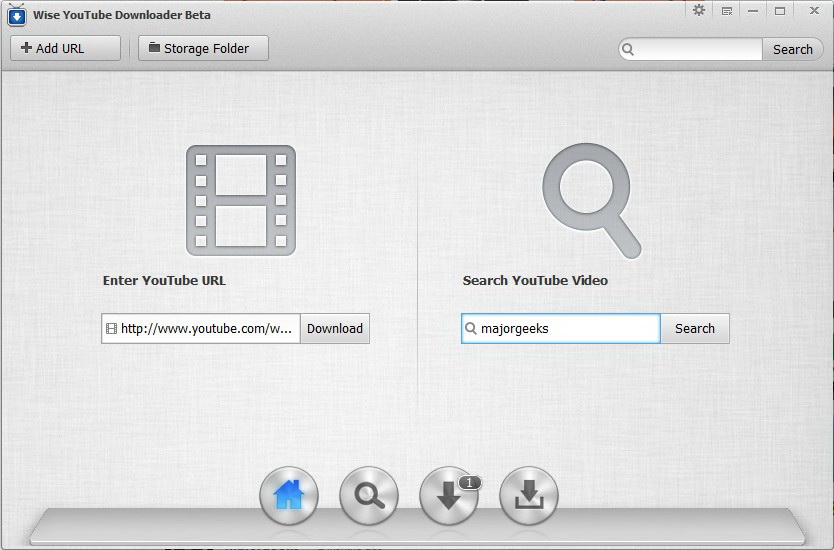
Task: Click the 'Wise YouTube Downloader Beta' title text
Action: coord(122,15)
